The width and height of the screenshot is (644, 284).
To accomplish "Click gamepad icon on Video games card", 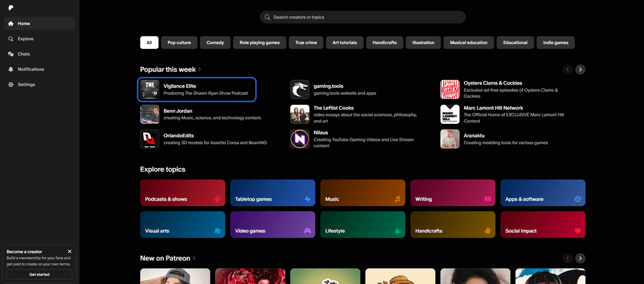I will [x=307, y=231].
